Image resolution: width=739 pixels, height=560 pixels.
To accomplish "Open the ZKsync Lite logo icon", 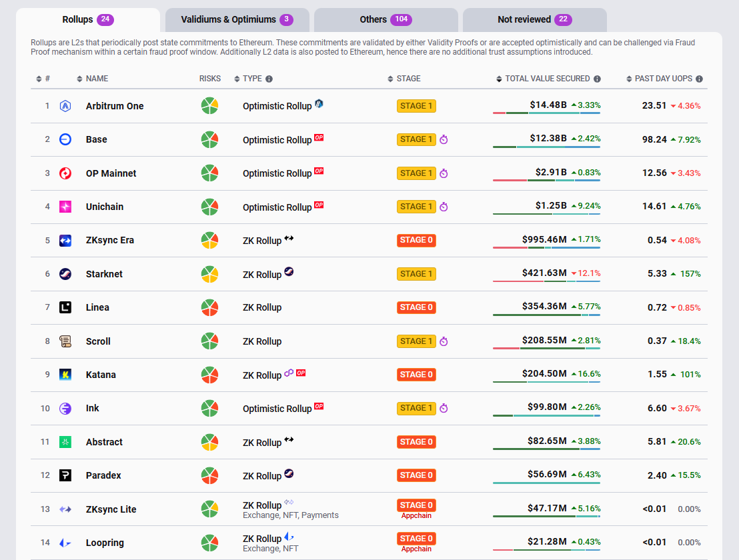I will (65, 509).
